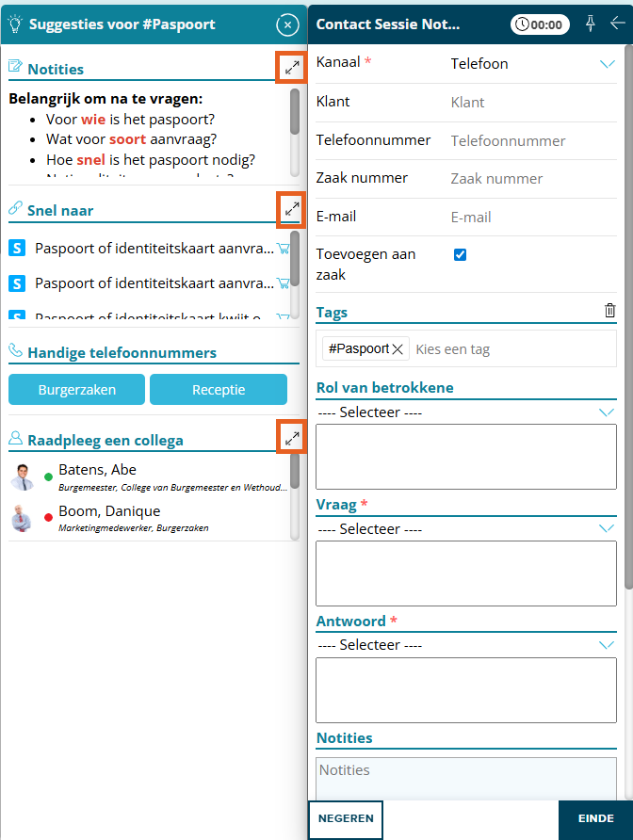
Task: Open the Antwoord select dropdown
Action: pyautogui.click(x=466, y=645)
